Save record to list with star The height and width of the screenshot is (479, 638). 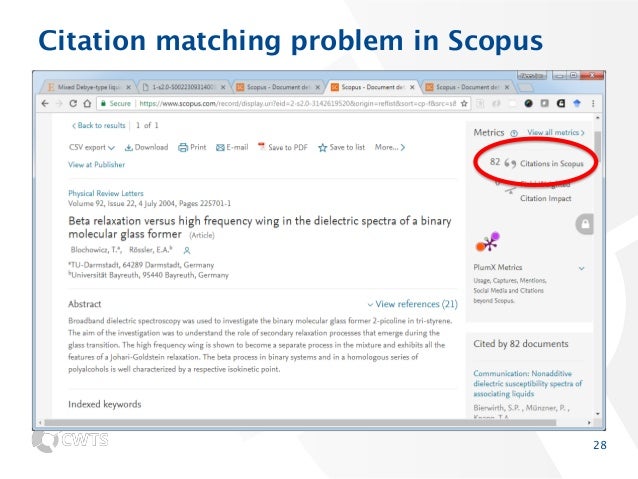coord(341,147)
